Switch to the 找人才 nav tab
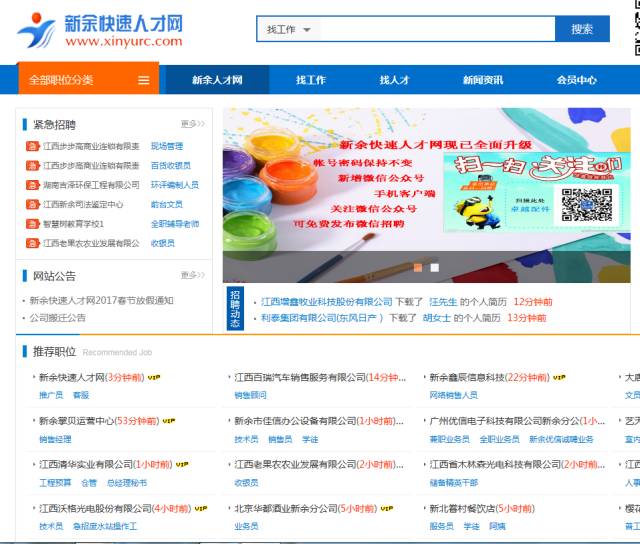This screenshot has height=544, width=640. (x=394, y=80)
